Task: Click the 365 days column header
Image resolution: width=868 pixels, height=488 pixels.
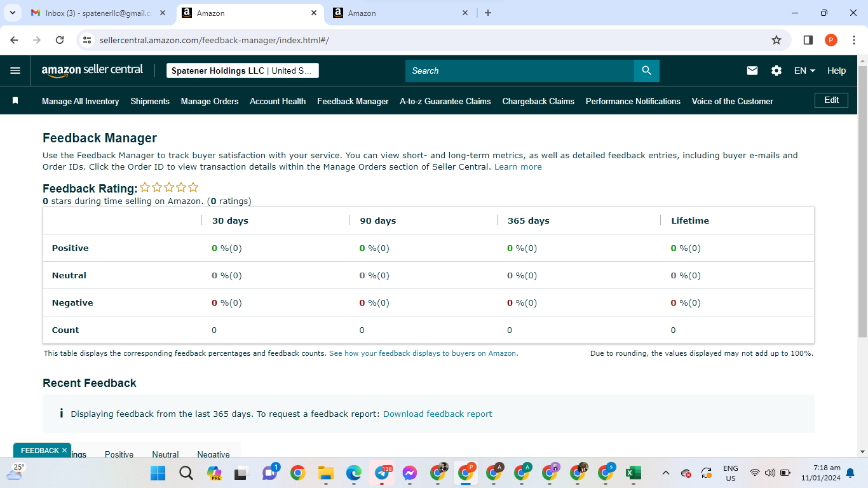Action: [x=529, y=220]
